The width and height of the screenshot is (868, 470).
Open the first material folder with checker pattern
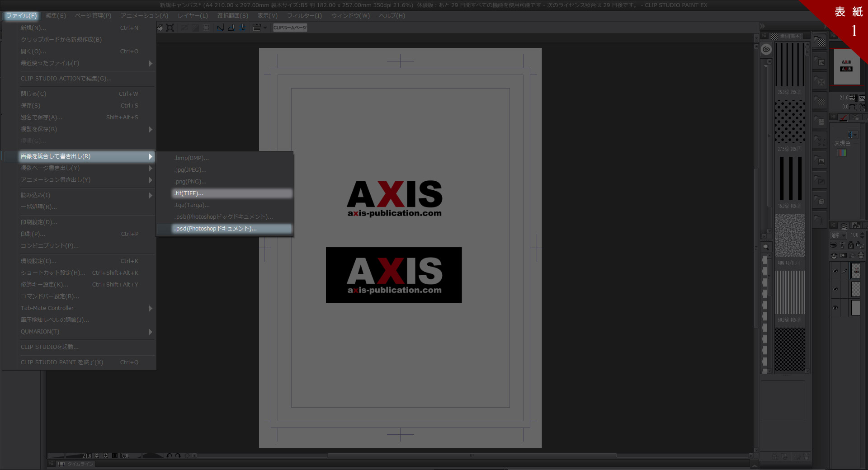pos(820,41)
